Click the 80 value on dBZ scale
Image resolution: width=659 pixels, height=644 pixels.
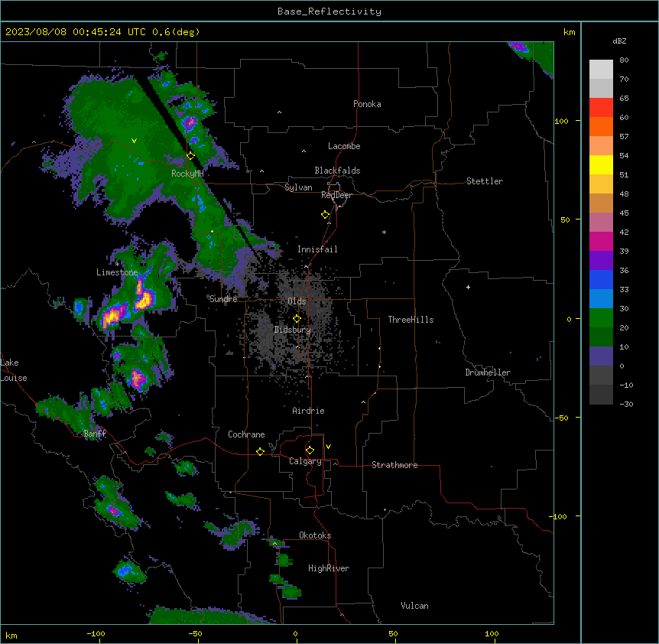(x=624, y=60)
